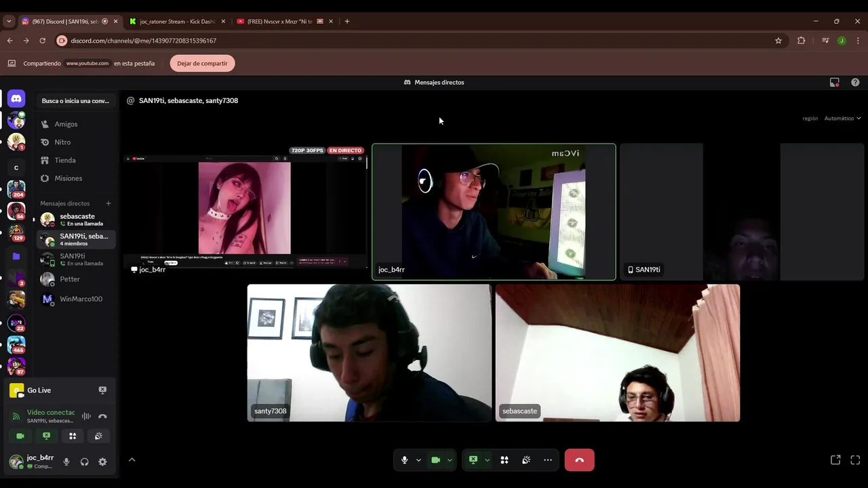Open Petter direct message
868x488 pixels.
[75, 279]
